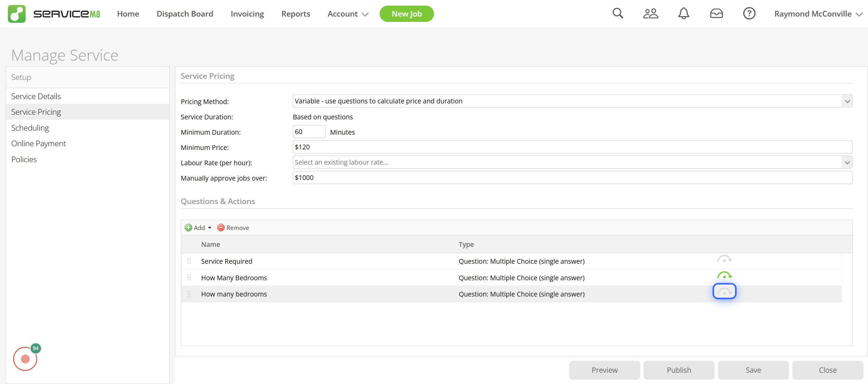This screenshot has width=868, height=384.
Task: Select How Many Bedrooms row name
Action: click(x=234, y=277)
